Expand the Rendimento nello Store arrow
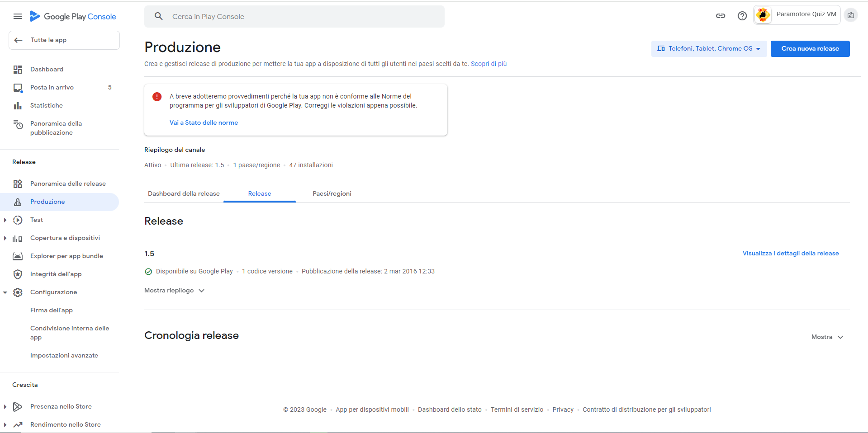 click(5, 425)
